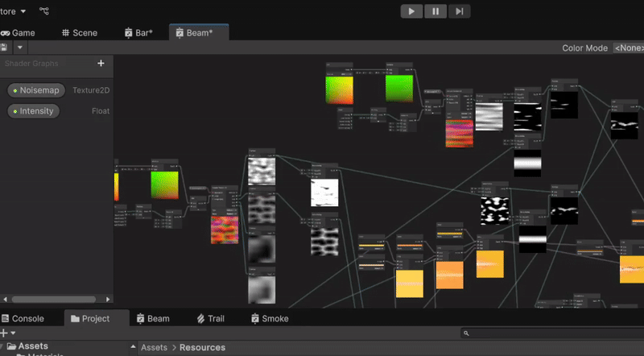This screenshot has height=356, width=644.
Task: Click the blackboard scroll right arrow
Action: (x=108, y=300)
